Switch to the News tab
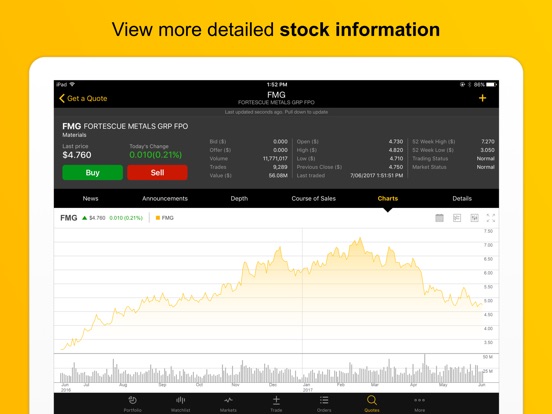The height and width of the screenshot is (414, 552). [90, 199]
